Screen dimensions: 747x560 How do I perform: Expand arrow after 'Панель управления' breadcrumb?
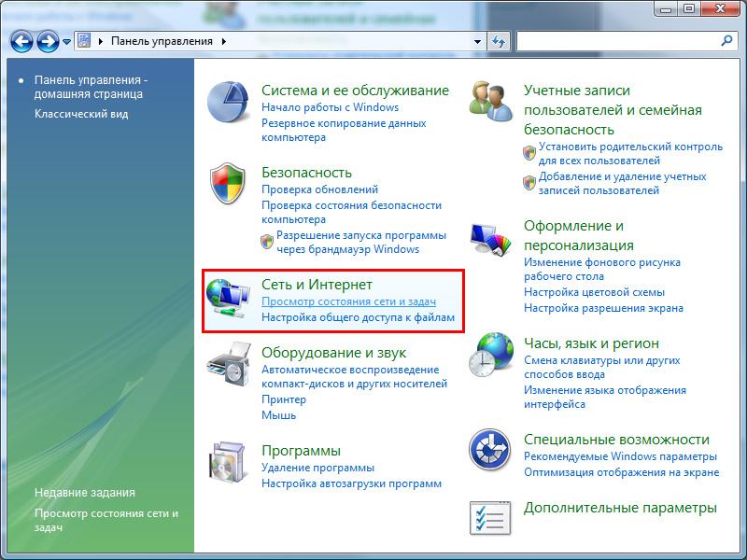coord(224,41)
